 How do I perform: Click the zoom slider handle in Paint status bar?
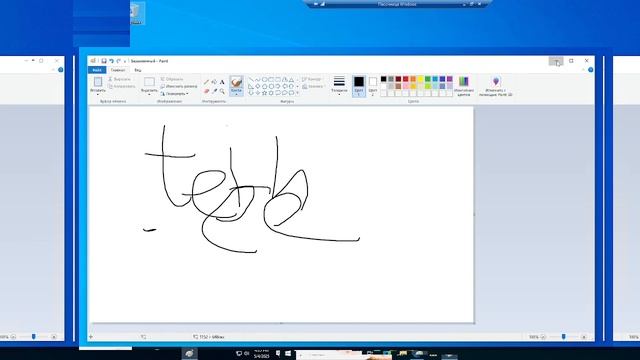click(x=564, y=337)
